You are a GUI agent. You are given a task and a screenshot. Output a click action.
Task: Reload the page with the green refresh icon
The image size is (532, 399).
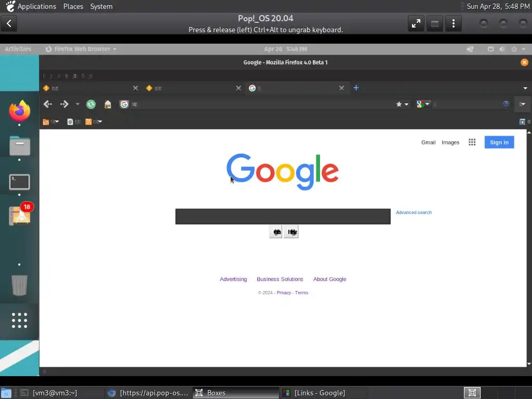coord(91,104)
